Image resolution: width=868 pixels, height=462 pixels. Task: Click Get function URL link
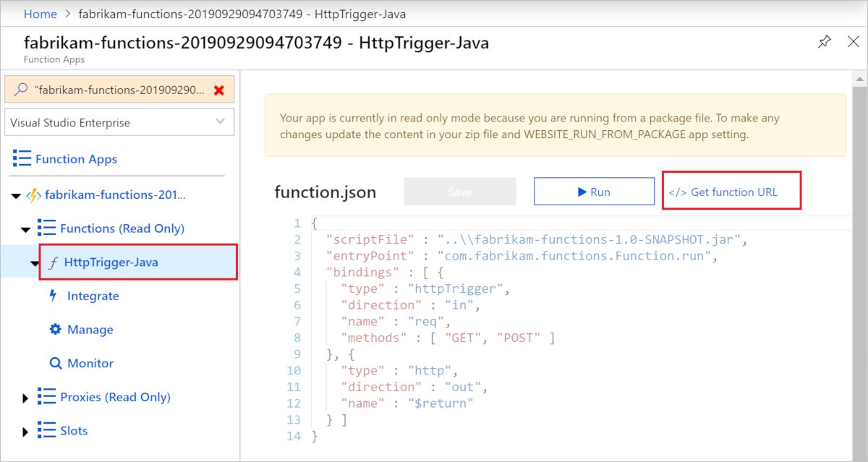point(723,192)
